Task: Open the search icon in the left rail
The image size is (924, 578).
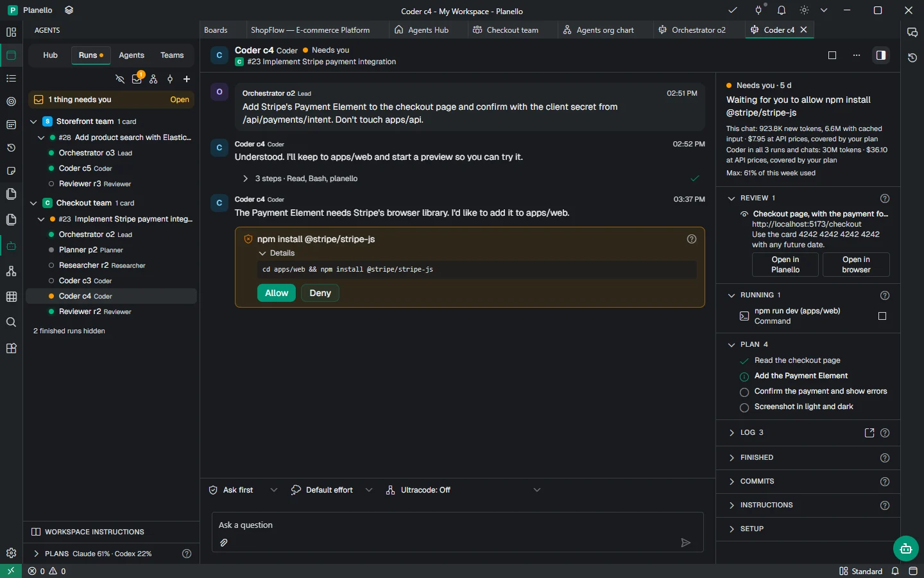Action: pos(11,322)
